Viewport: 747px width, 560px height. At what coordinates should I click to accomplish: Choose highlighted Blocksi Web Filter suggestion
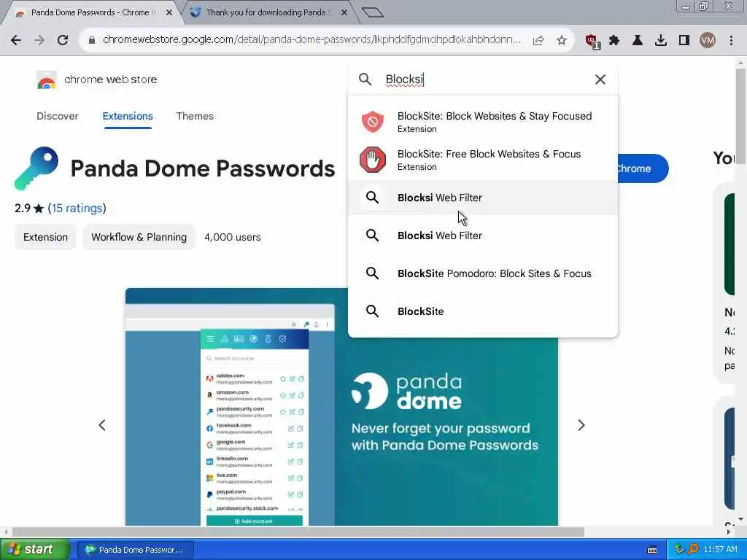483,198
